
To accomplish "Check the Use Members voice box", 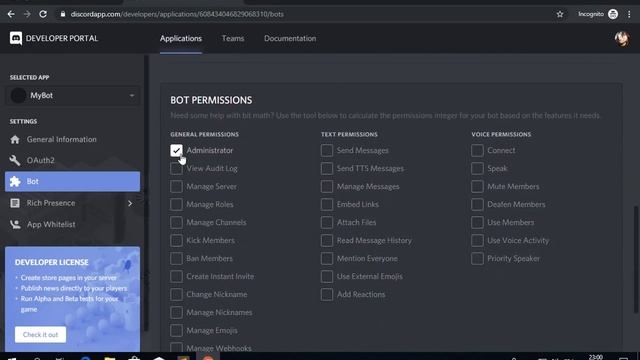I will pyautogui.click(x=477, y=222).
